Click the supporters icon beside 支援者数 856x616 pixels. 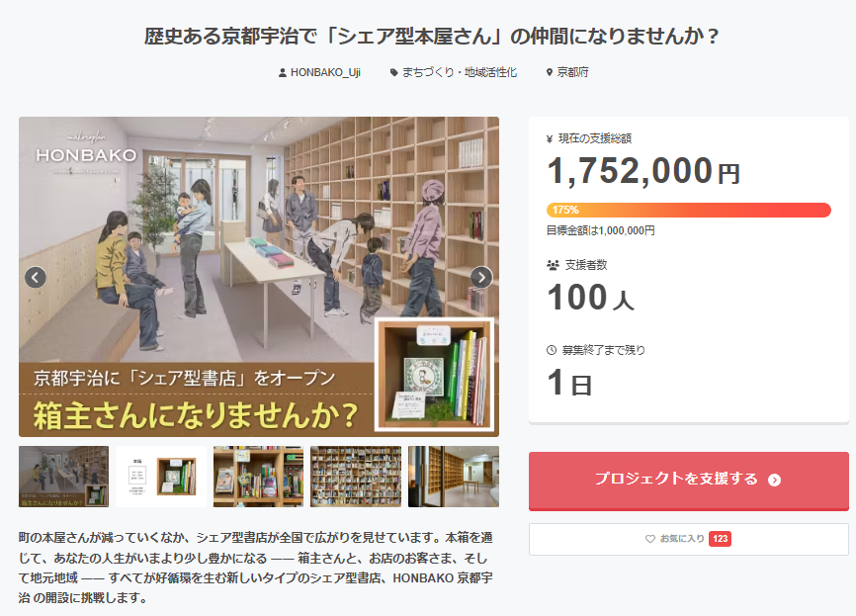553,265
